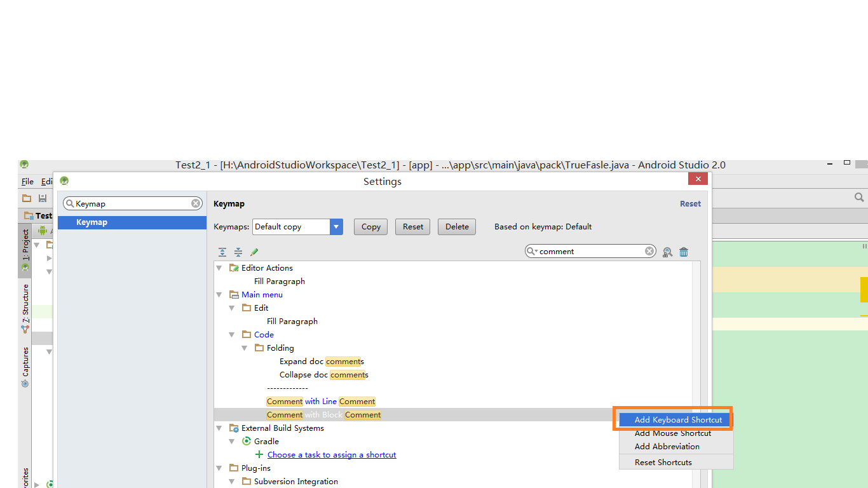
Task: Follow 'Choose a task to assign a shortcut' link
Action: tap(332, 455)
